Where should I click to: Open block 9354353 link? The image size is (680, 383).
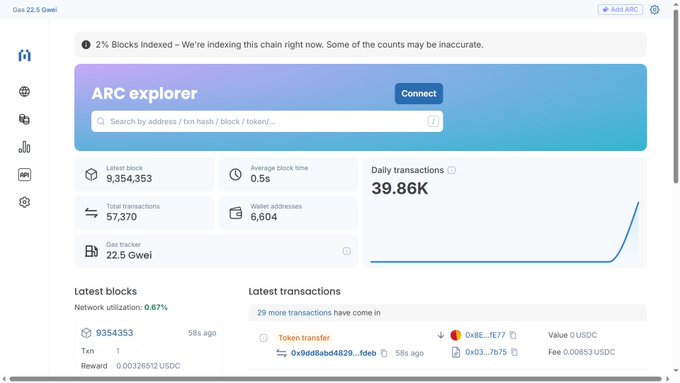(x=114, y=333)
